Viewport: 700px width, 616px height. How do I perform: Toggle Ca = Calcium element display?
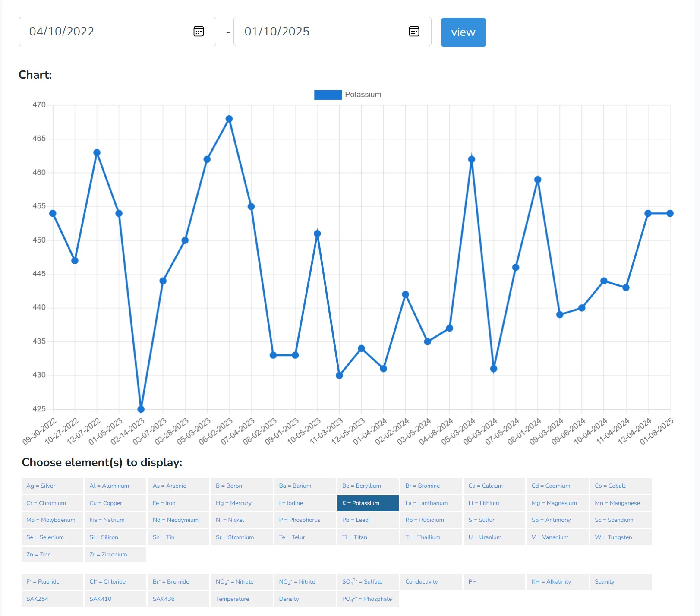point(494,486)
